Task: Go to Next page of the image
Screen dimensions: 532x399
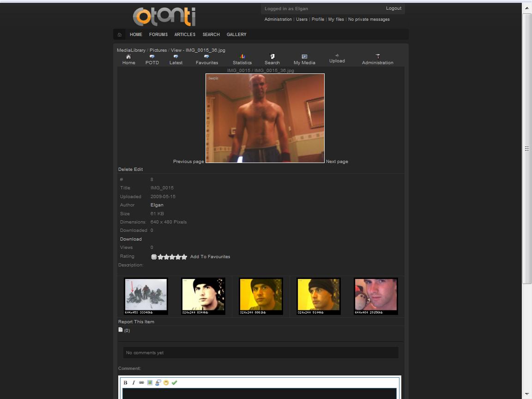Action: tap(337, 162)
